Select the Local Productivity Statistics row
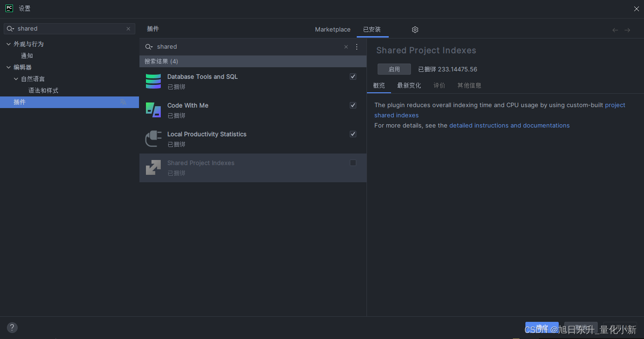Image resolution: width=644 pixels, height=339 pixels. click(253, 139)
